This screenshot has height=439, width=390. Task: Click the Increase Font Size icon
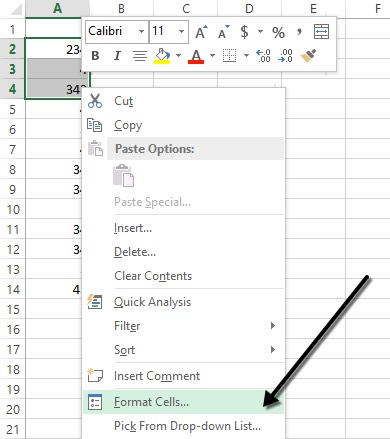pos(201,32)
